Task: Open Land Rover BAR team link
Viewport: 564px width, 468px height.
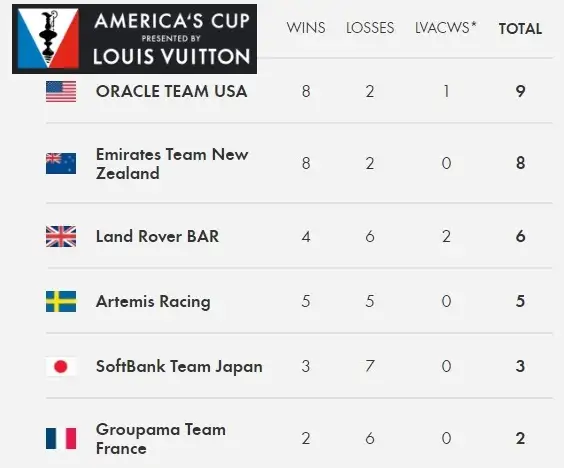Action: (157, 236)
